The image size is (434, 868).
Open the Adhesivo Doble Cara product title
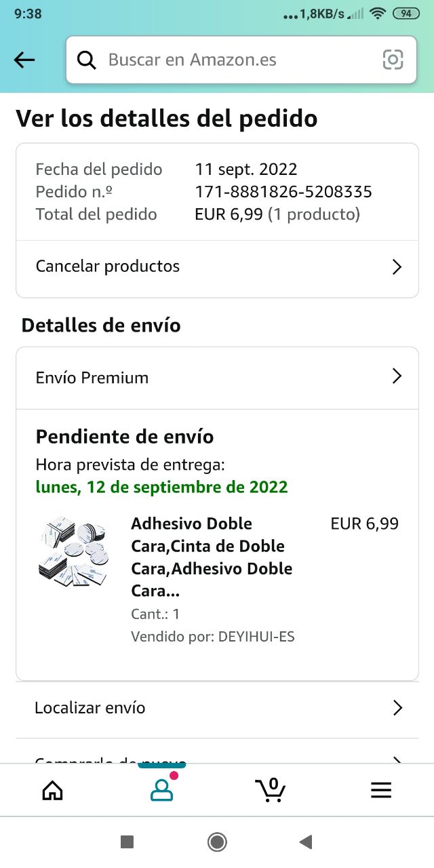pyautogui.click(x=212, y=557)
